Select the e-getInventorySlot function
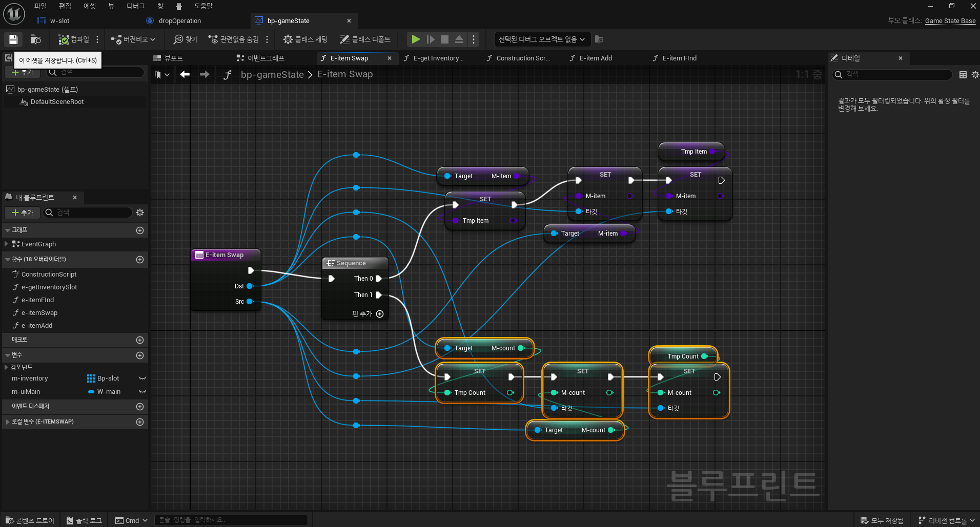980x527 pixels. tap(49, 287)
